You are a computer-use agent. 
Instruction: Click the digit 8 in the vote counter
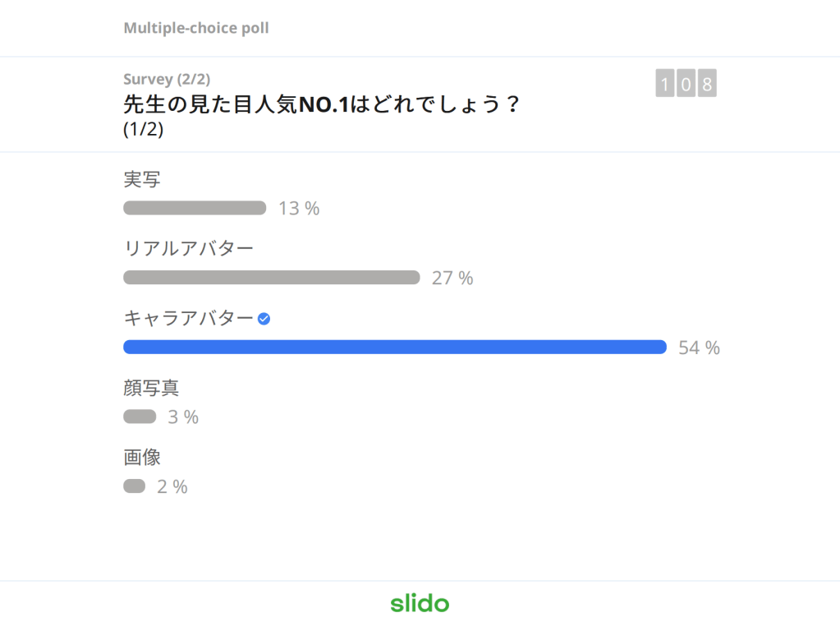[707, 84]
